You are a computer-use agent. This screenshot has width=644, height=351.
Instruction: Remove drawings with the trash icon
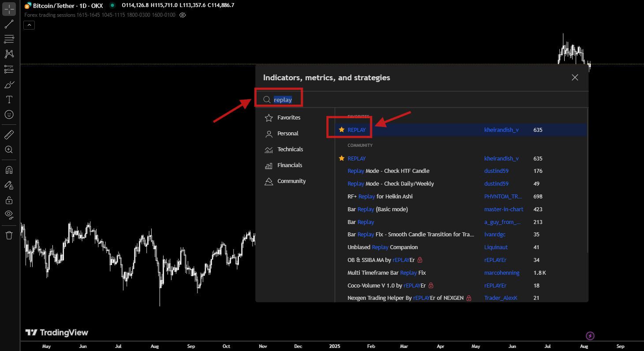pos(9,235)
